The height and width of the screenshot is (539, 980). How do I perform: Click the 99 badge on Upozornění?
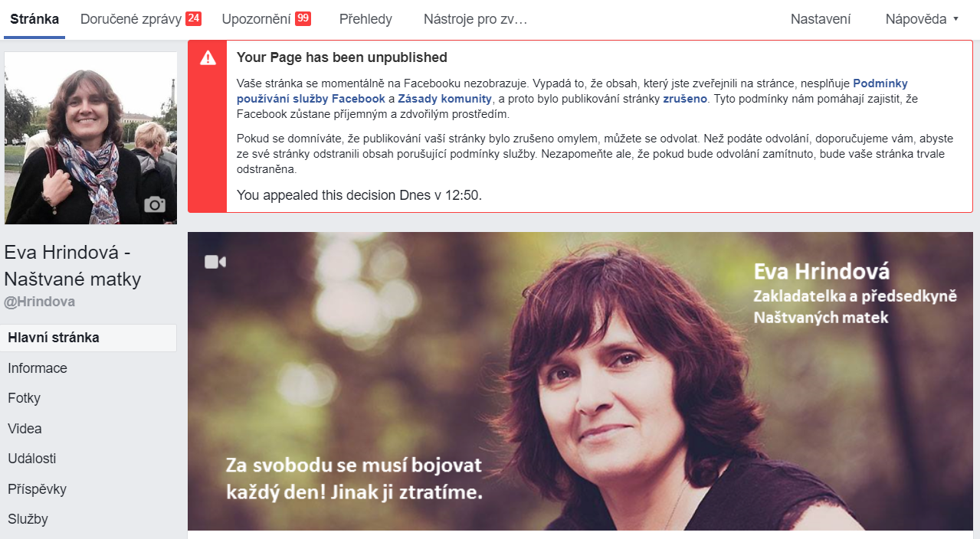tap(303, 18)
